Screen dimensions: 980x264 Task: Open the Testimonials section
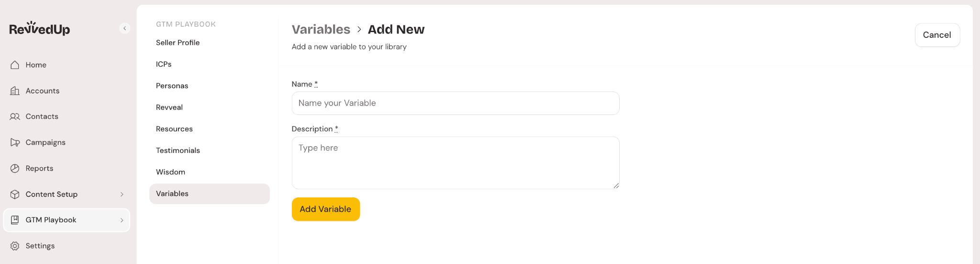click(178, 150)
